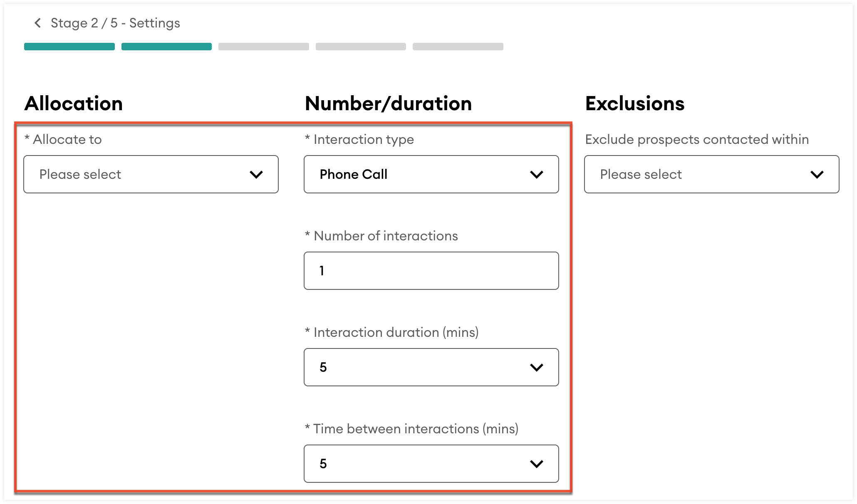Click third grey progress step bar

264,47
